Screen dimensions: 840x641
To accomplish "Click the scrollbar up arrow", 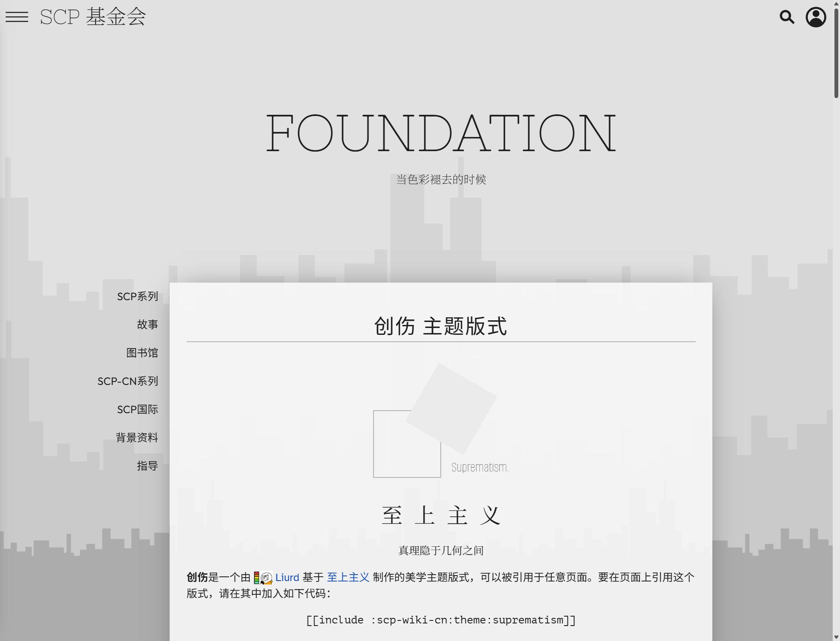I will pyautogui.click(x=836, y=3).
